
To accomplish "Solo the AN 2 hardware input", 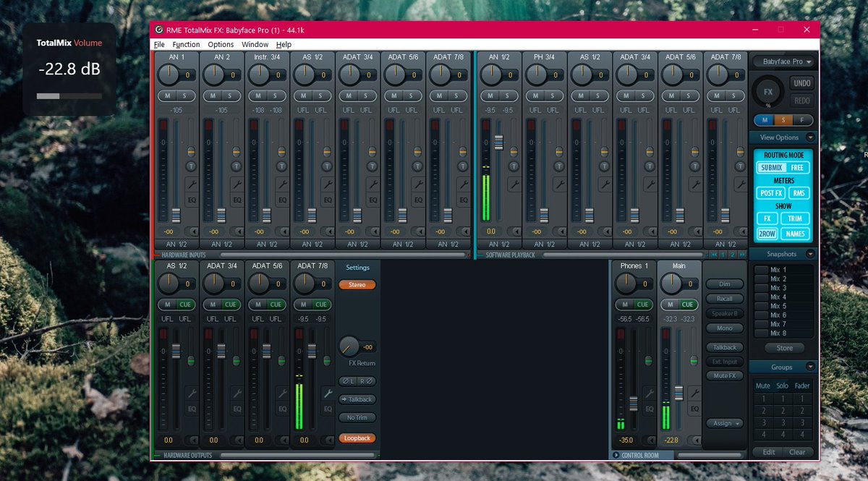I will [229, 95].
